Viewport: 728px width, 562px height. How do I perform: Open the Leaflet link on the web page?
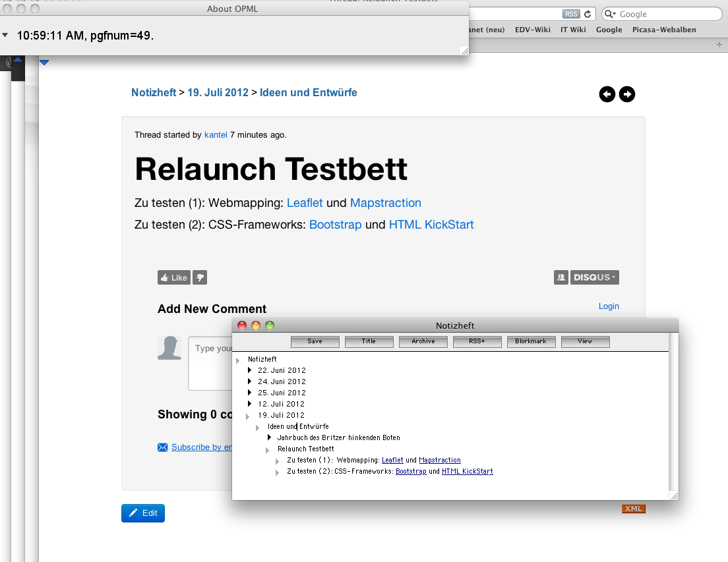pyautogui.click(x=305, y=203)
